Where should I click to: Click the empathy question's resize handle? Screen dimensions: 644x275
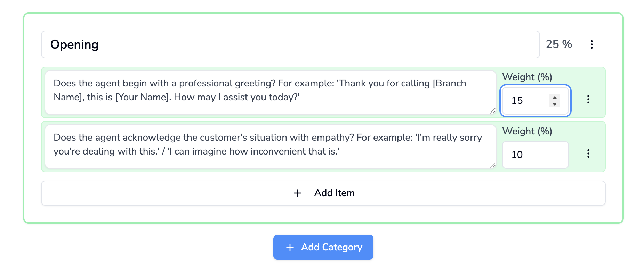click(492, 165)
